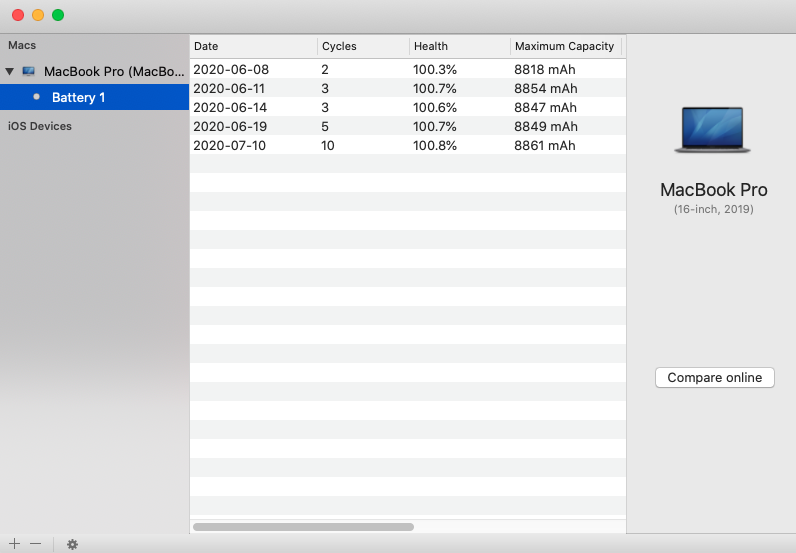This screenshot has width=796, height=553.
Task: Sort by the Health column header
Action: 460,46
